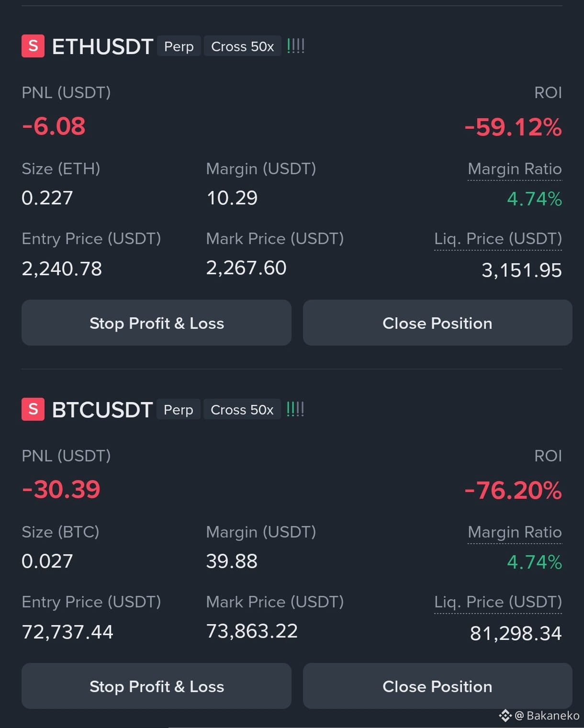The height and width of the screenshot is (728, 584).
Task: Tap the Binance logo watermark icon
Action: click(x=505, y=716)
